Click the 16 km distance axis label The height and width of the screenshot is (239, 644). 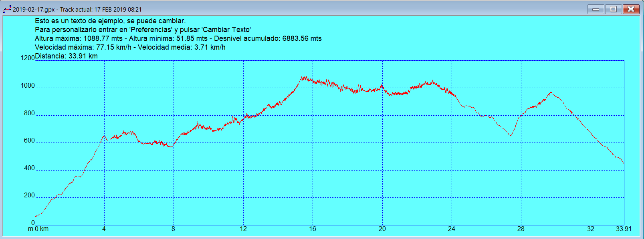313,229
